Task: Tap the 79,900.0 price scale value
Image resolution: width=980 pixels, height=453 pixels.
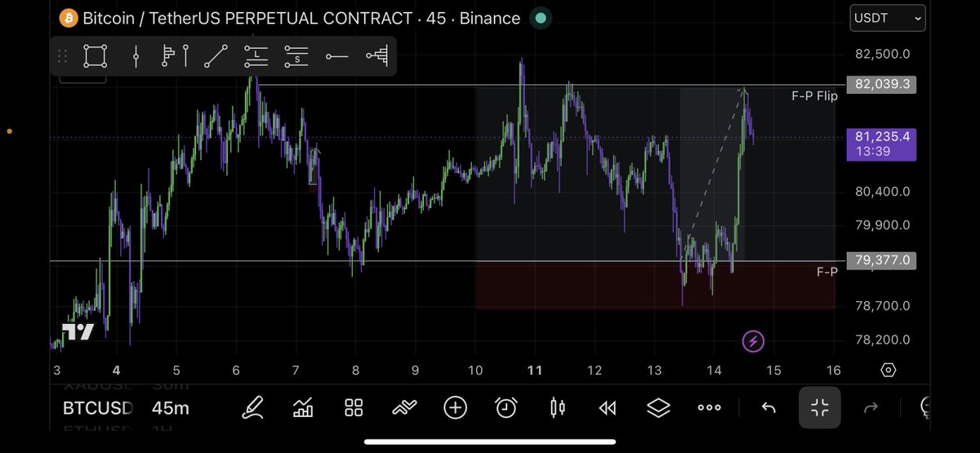Action: click(882, 225)
